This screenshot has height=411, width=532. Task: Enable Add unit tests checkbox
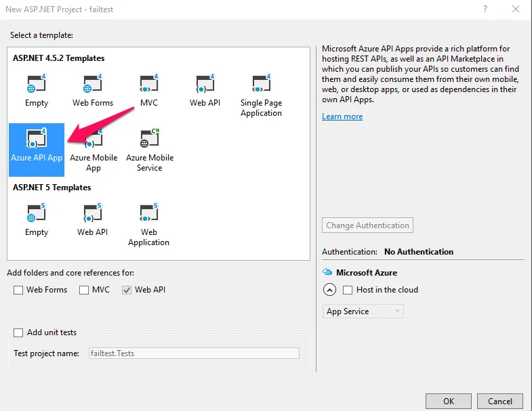[x=18, y=332]
